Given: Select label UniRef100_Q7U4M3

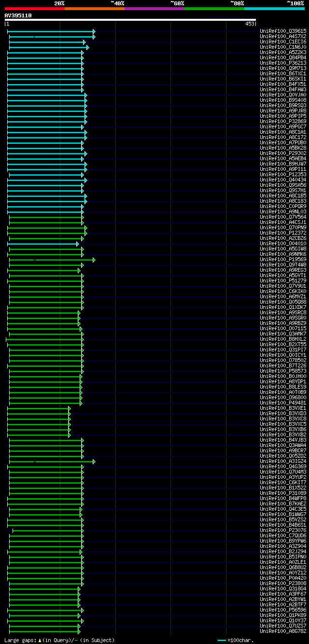Looking at the screenshot, I should 283,472.
